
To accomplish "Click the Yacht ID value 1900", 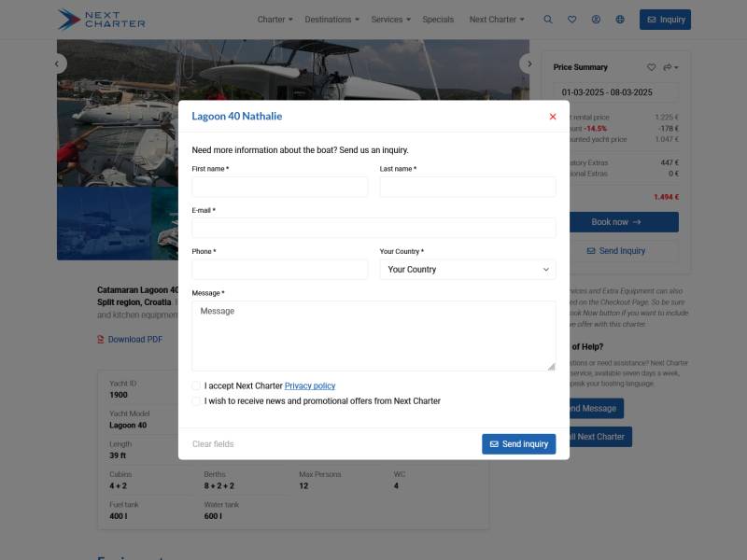I will (x=119, y=395).
